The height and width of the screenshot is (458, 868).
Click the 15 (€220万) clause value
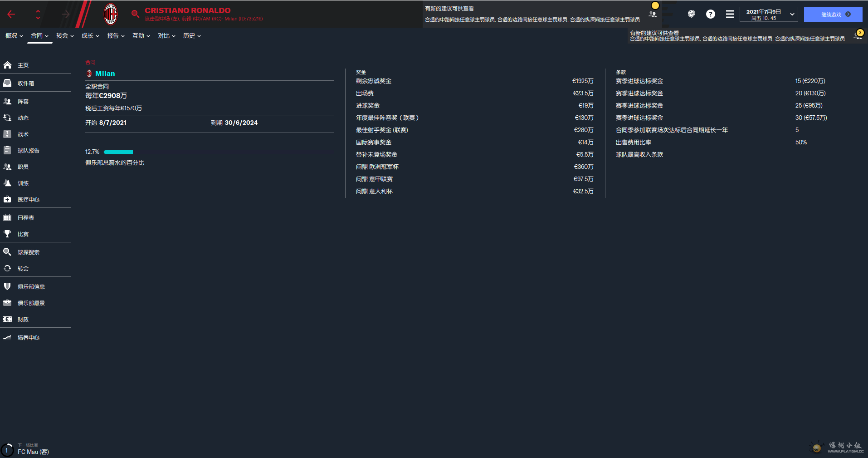click(810, 81)
